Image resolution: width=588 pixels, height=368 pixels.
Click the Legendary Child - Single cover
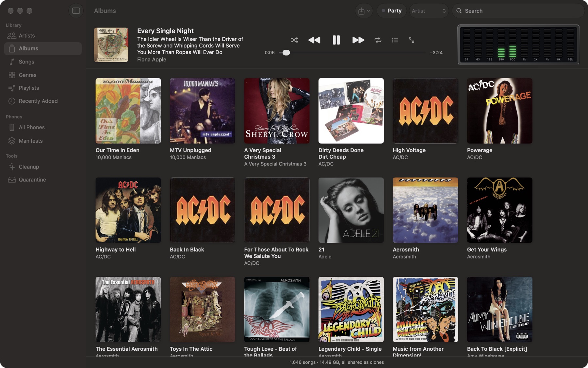351,309
